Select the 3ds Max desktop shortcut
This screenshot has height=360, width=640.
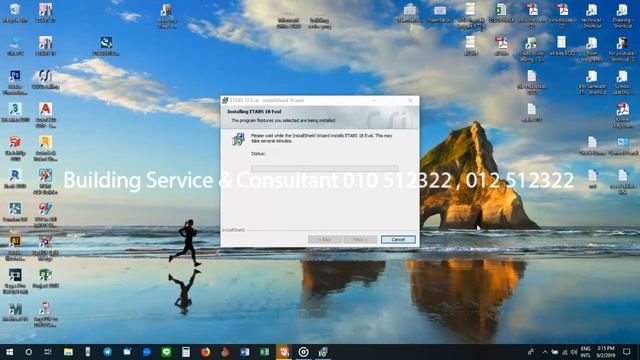click(x=15, y=112)
